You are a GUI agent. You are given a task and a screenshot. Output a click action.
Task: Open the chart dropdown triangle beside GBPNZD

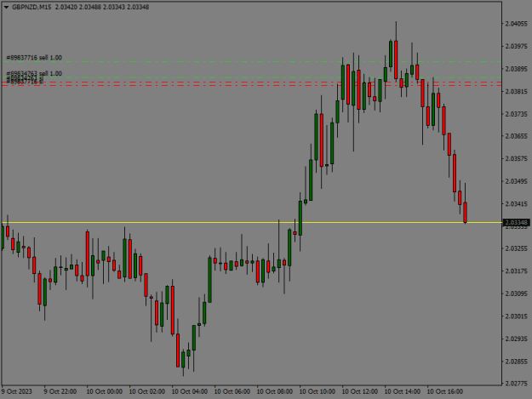(6, 7)
